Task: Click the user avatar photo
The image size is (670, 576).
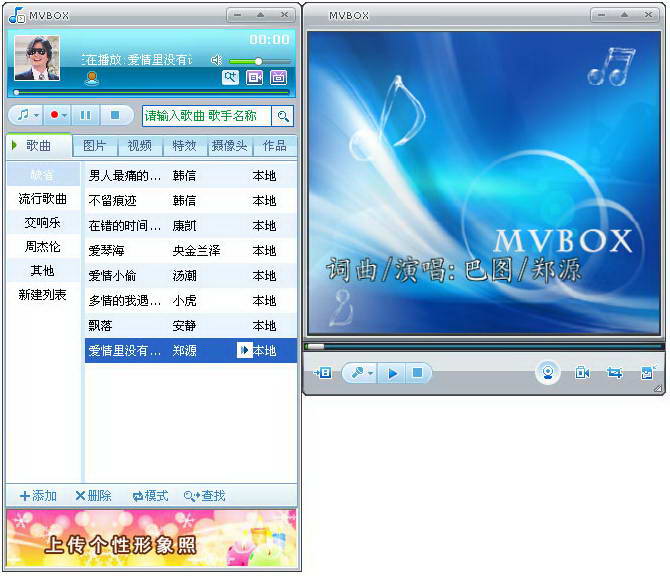Action: [x=37, y=58]
